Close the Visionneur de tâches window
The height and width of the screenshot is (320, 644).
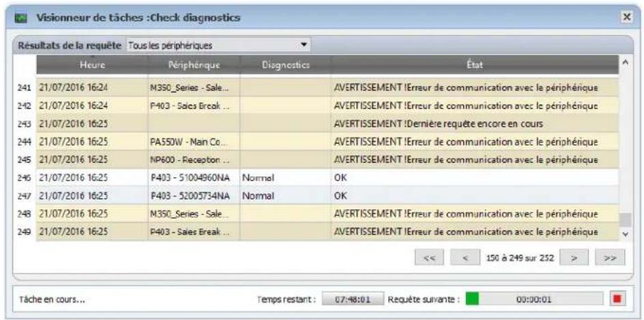coord(626,17)
